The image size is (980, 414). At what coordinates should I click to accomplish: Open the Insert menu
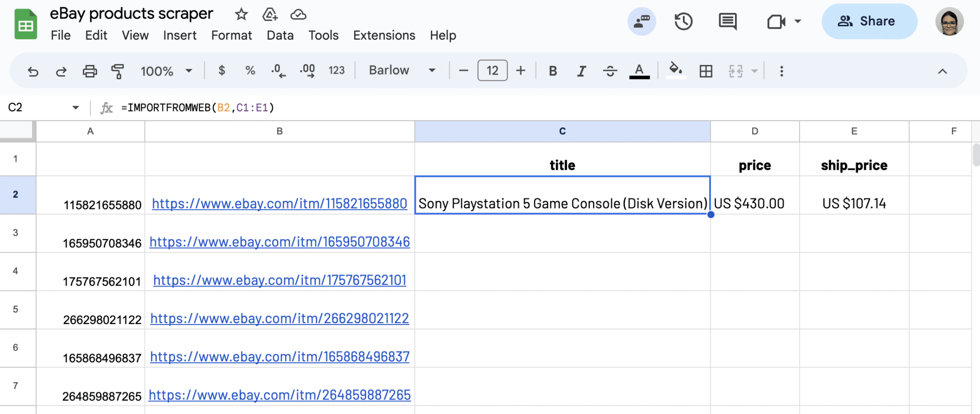pos(180,35)
